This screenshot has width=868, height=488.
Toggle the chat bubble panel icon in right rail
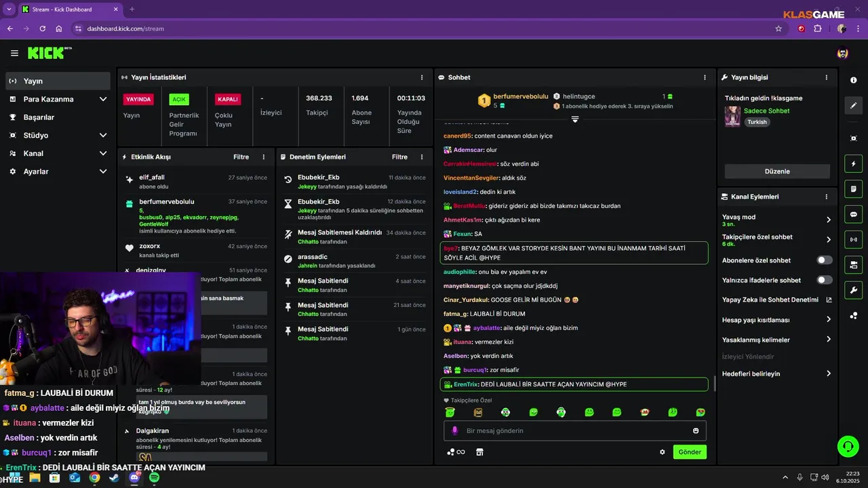(x=853, y=214)
